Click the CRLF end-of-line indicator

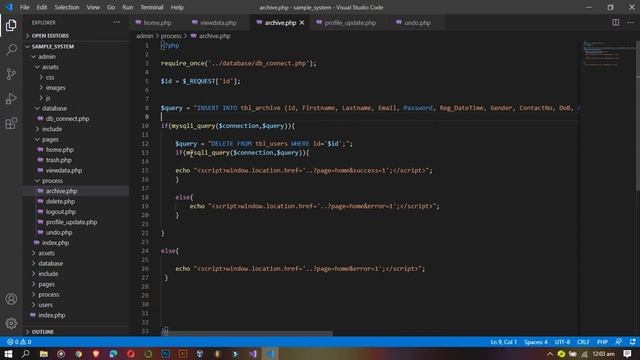click(x=583, y=342)
